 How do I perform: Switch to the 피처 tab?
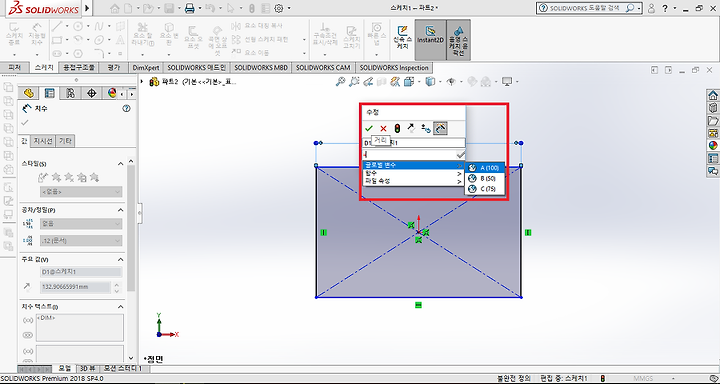[x=15, y=68]
